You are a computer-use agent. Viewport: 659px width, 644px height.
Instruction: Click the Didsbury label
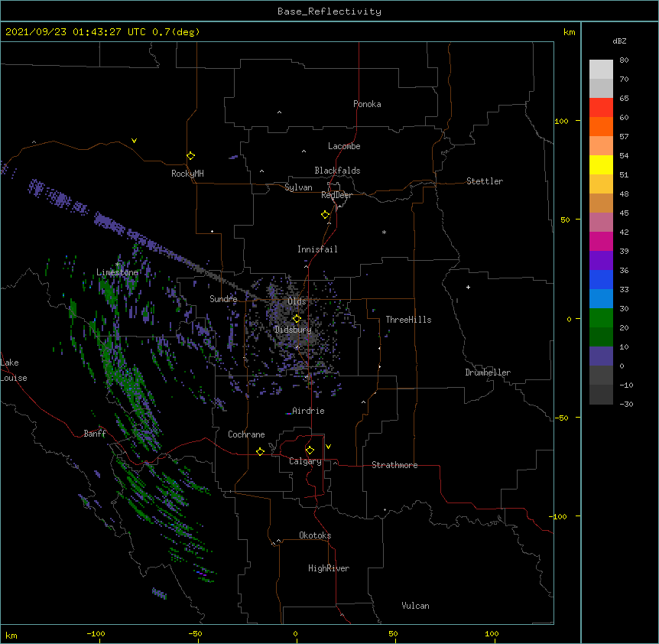point(293,330)
